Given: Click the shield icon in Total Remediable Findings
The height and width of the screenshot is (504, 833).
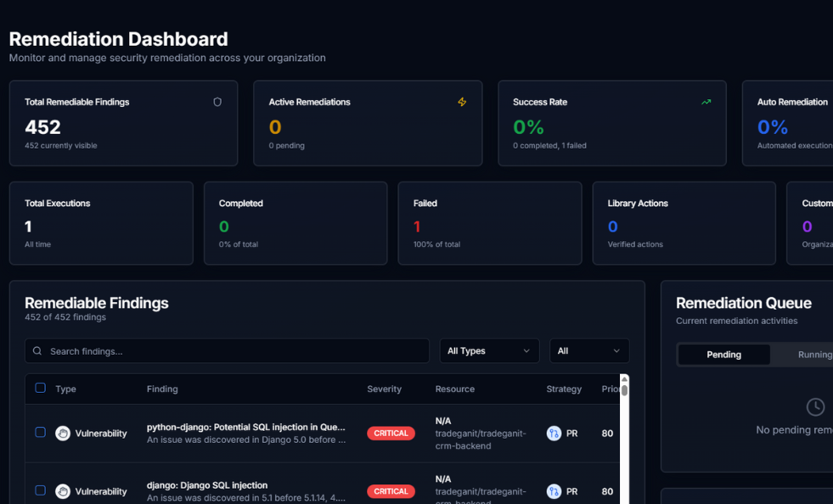Looking at the screenshot, I should 217,102.
